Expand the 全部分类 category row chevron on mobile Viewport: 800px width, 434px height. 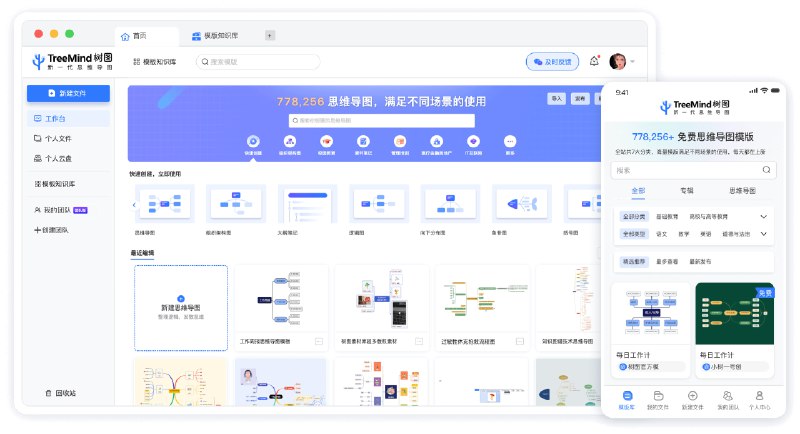[764, 216]
